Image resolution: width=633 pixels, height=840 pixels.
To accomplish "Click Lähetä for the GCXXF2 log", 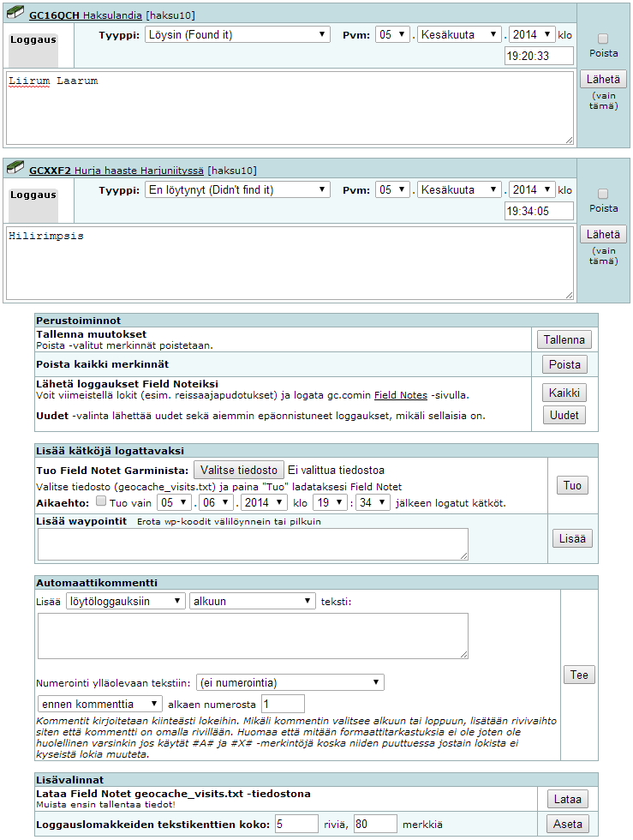I will point(603,235).
